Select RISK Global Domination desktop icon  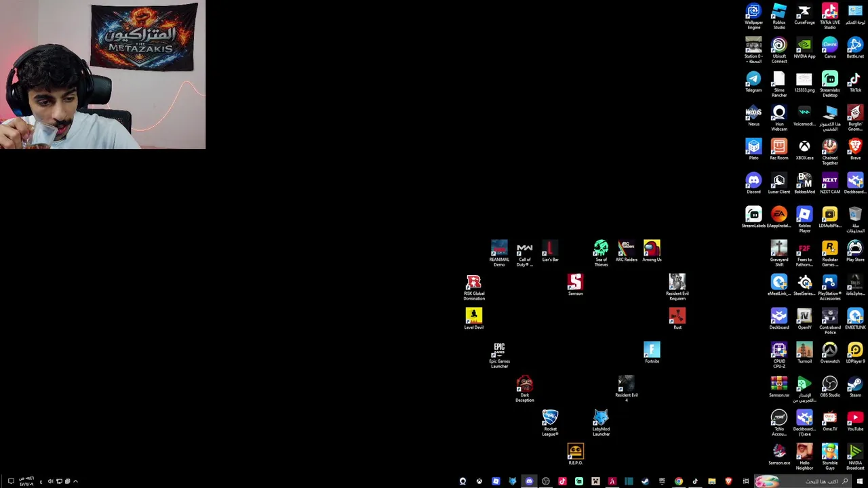point(474,287)
